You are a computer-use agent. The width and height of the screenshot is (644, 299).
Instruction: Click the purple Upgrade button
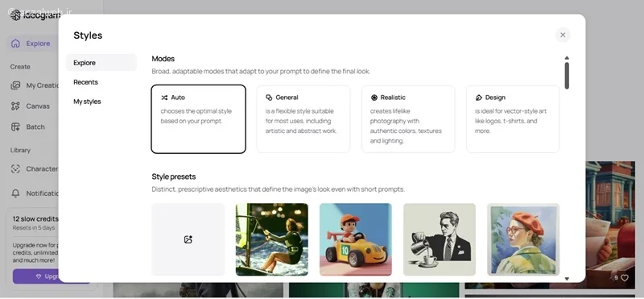pos(52,276)
